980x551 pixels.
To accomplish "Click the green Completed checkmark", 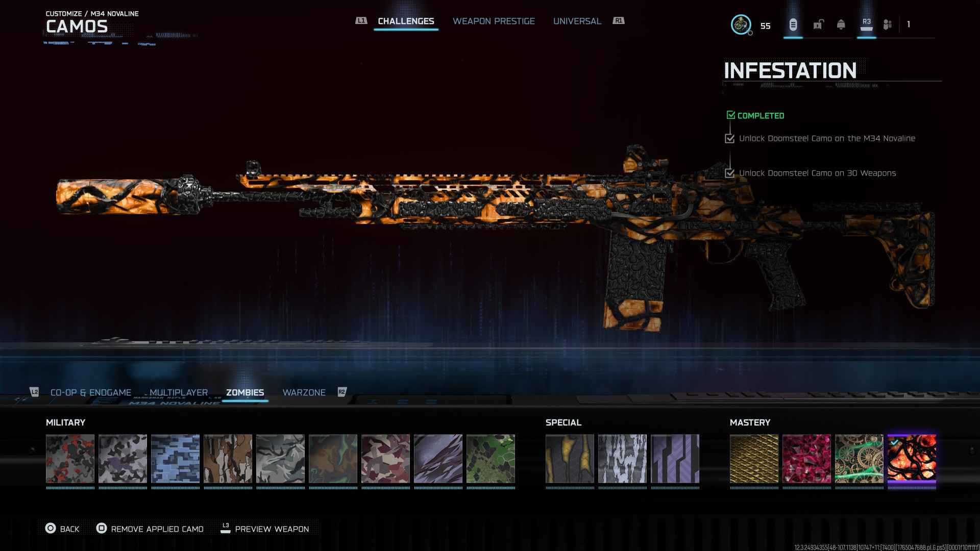I will pos(730,115).
